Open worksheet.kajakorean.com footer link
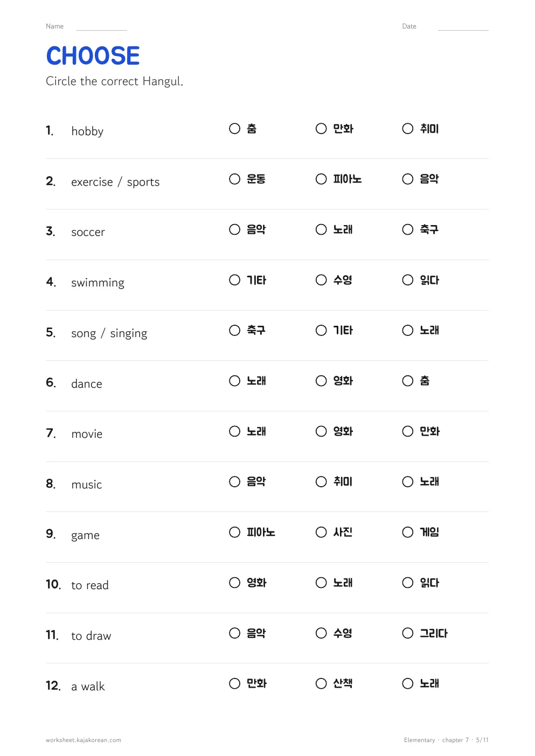The image size is (535, 756). 84,740
